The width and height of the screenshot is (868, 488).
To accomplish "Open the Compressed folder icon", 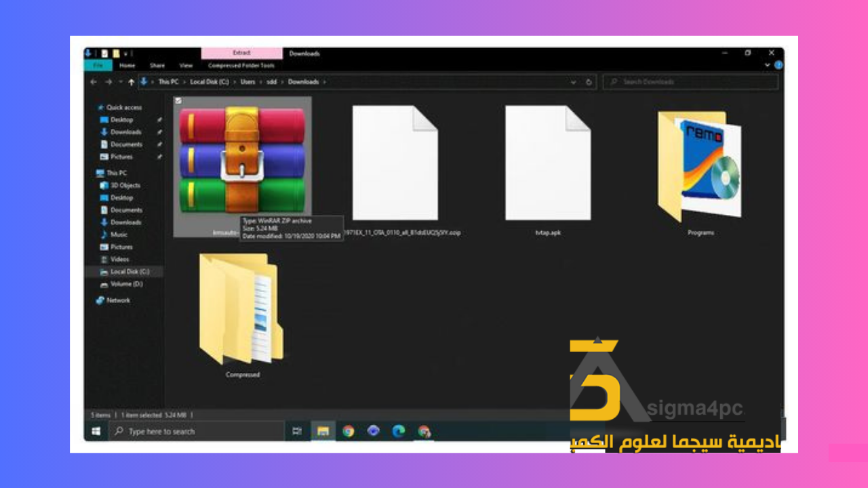I will click(241, 308).
